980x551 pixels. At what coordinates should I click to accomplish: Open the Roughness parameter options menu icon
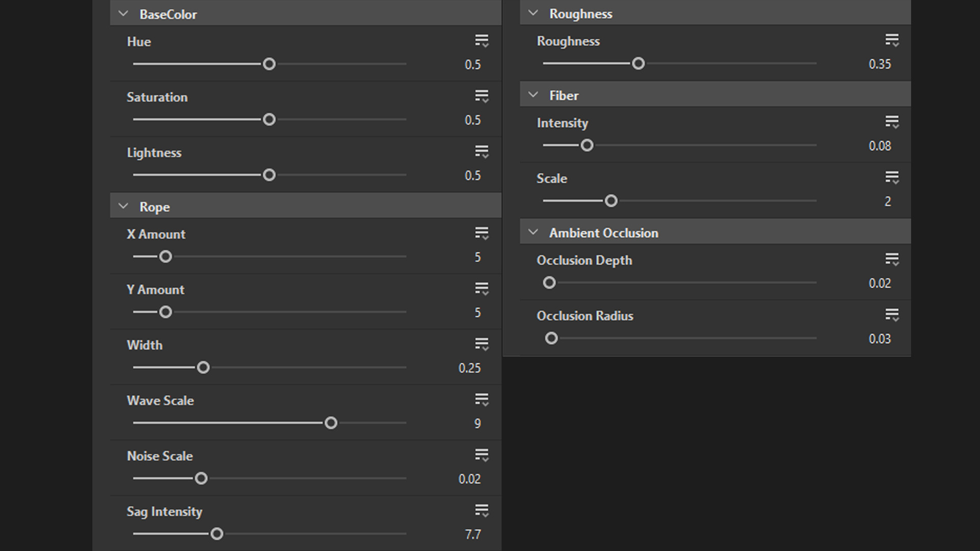pos(892,40)
